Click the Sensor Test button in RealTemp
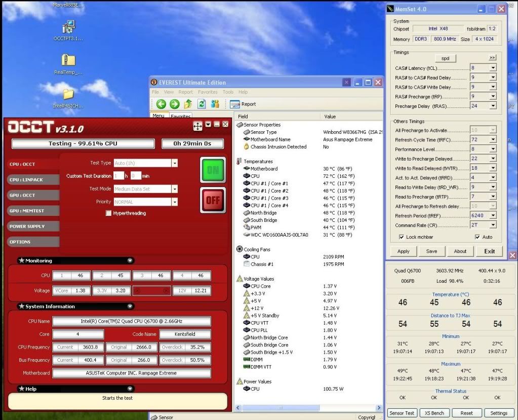Image resolution: width=518 pixels, height=420 pixels. [x=402, y=413]
